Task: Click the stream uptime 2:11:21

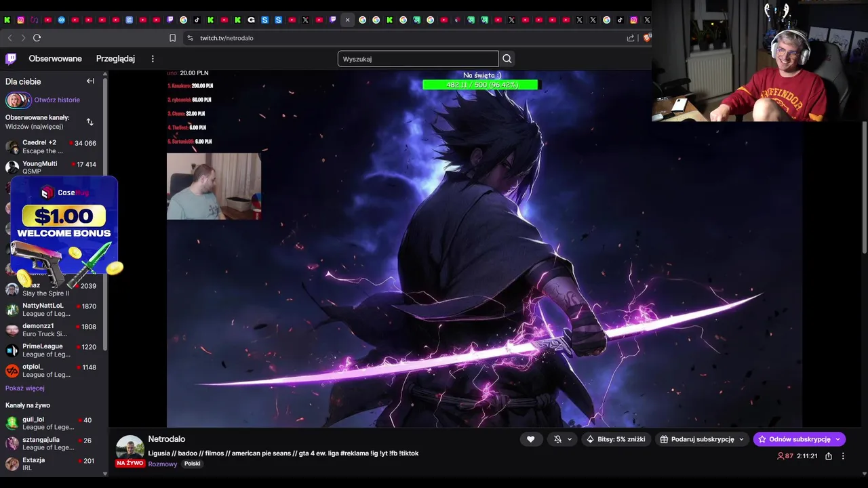Action: point(807,457)
